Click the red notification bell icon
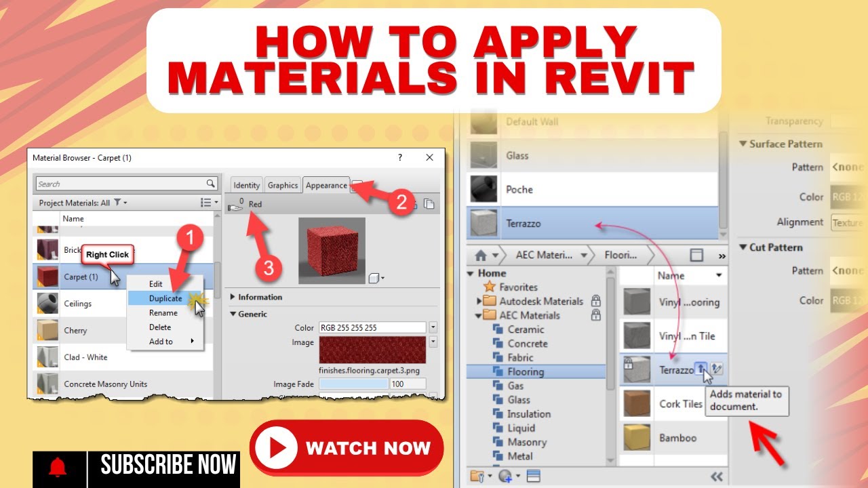 59,467
